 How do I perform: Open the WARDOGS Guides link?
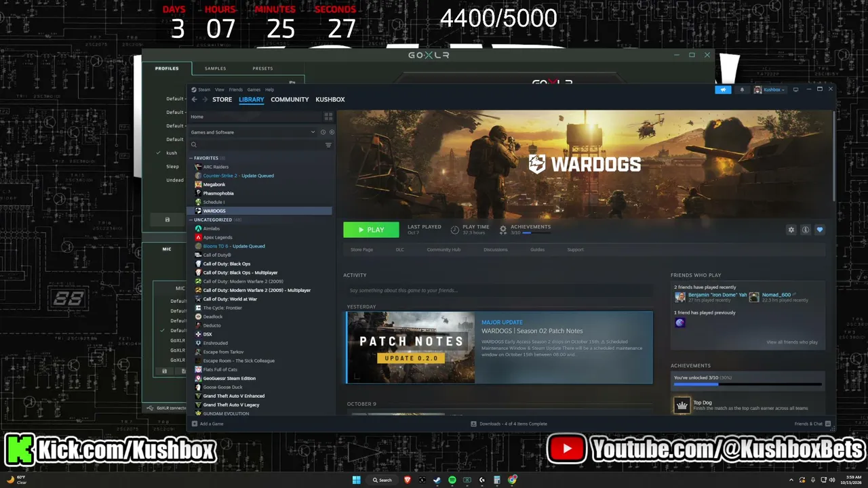538,249
